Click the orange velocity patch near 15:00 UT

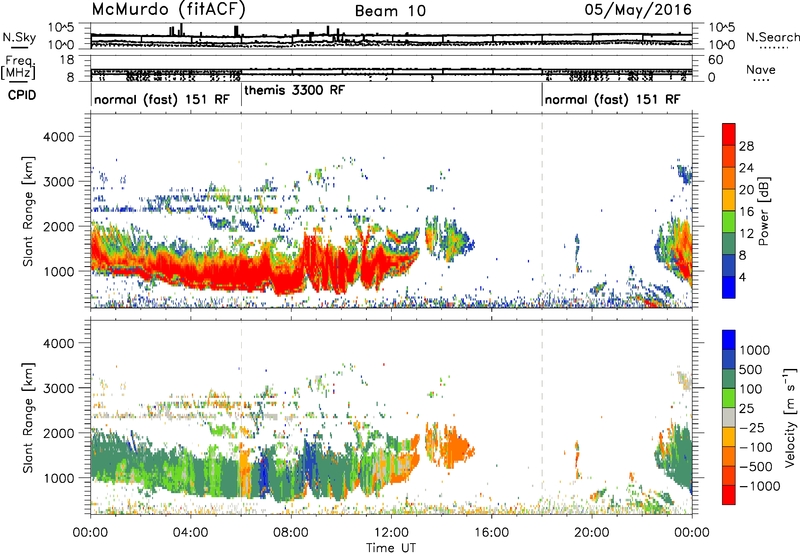(457, 447)
